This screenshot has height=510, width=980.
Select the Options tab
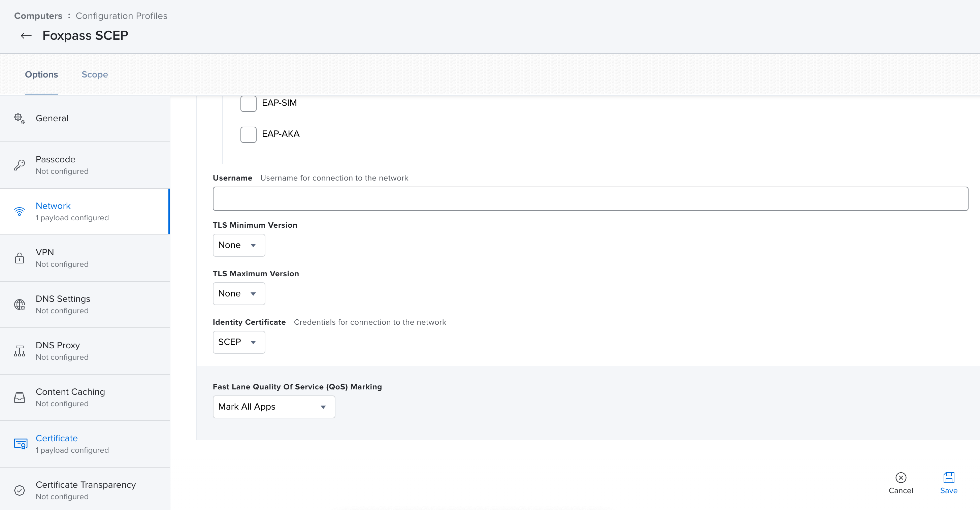tap(41, 74)
